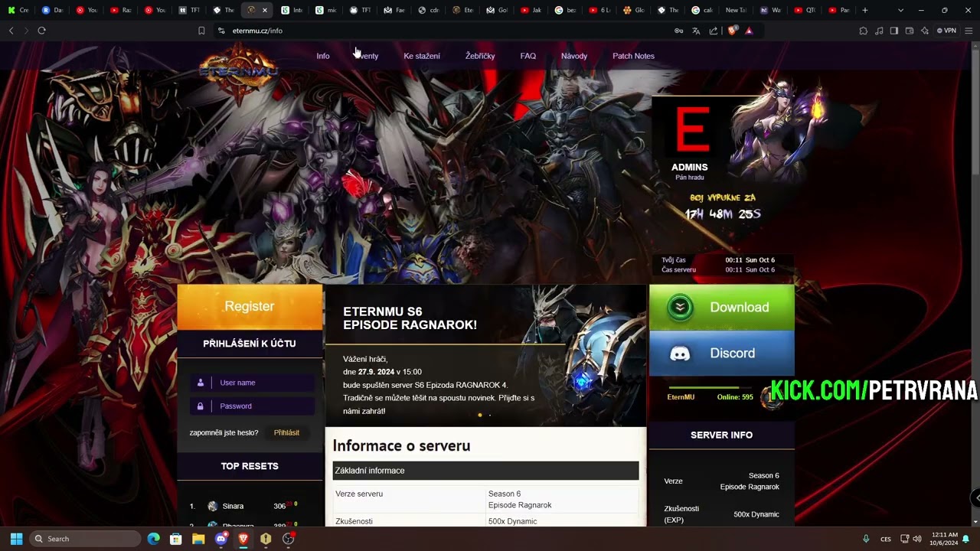Open the Windows Start menu
The height and width of the screenshot is (551, 980).
tap(16, 539)
